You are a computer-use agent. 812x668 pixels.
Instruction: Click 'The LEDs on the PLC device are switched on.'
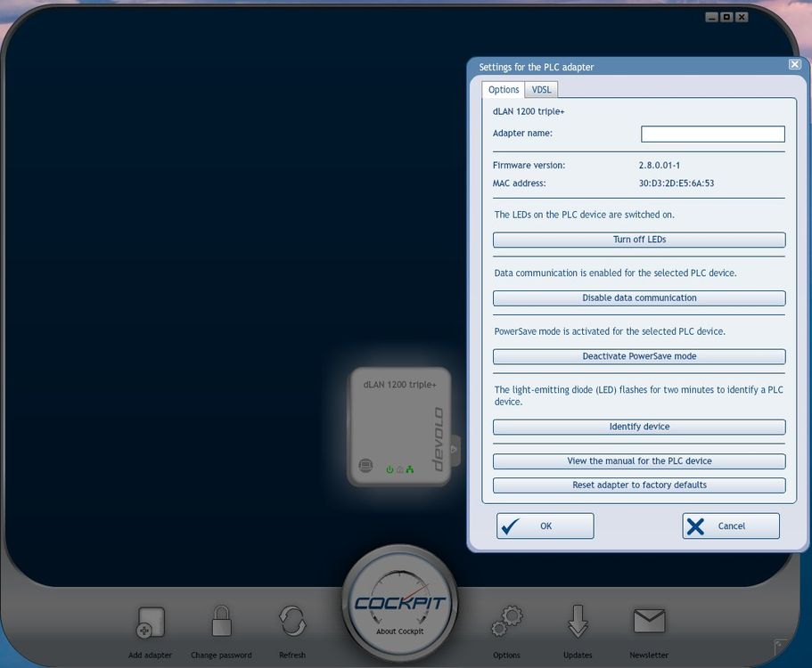(584, 215)
